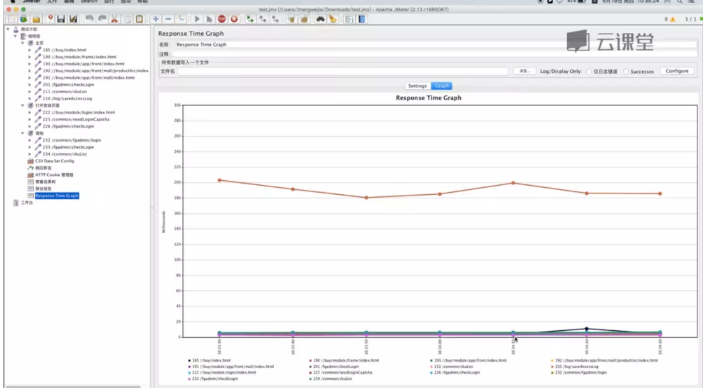Image resolution: width=703 pixels, height=389 pixels.
Task: Collapse the root test plan tree node
Action: tap(8, 29)
